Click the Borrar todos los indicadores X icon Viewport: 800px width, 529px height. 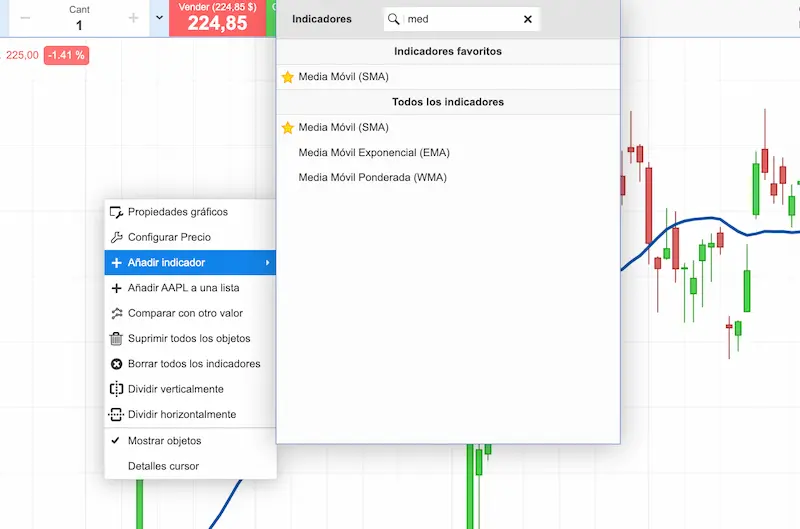click(x=116, y=364)
